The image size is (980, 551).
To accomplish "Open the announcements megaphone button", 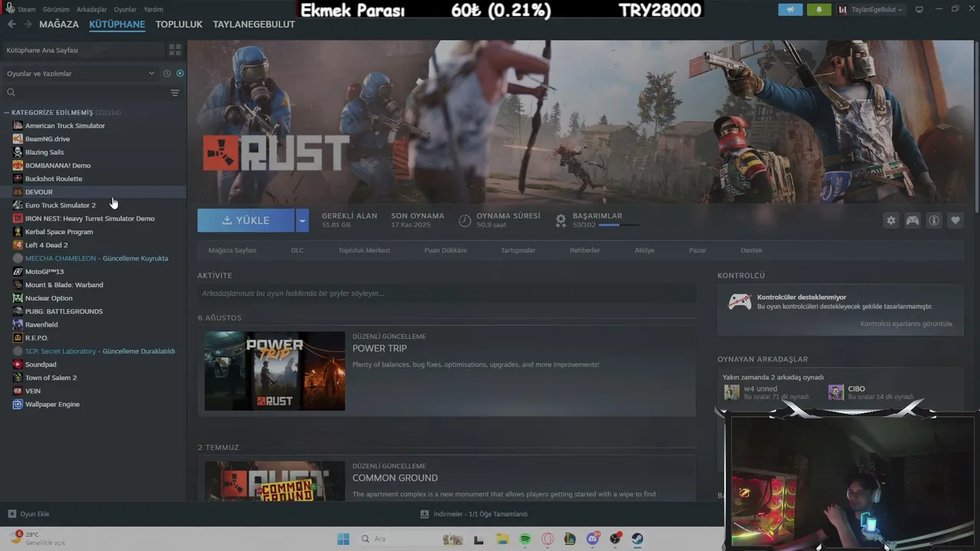I will point(791,10).
